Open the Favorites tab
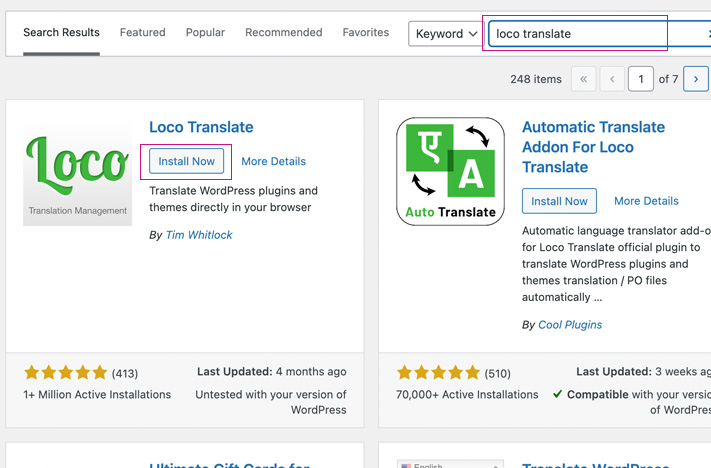711x468 pixels. click(365, 33)
